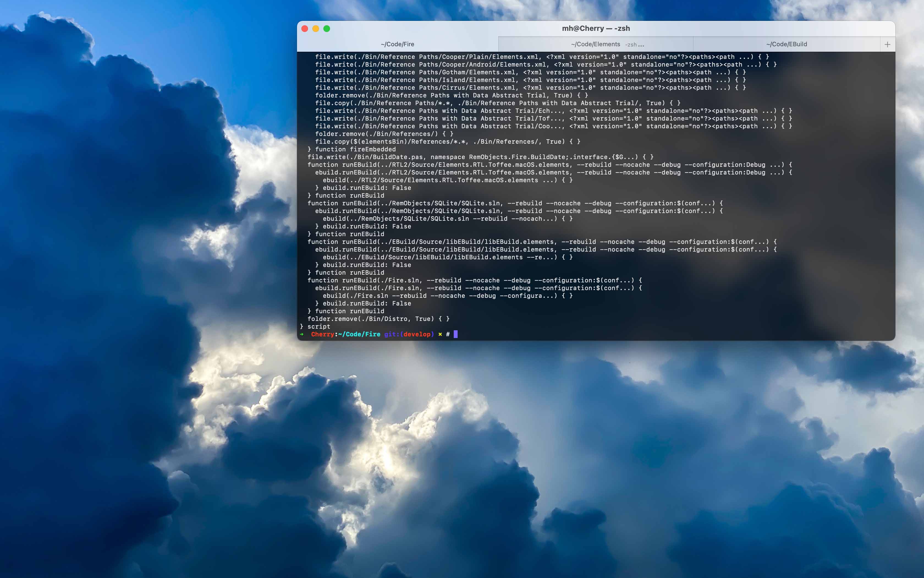Add a new terminal tab with plus icon

(887, 45)
